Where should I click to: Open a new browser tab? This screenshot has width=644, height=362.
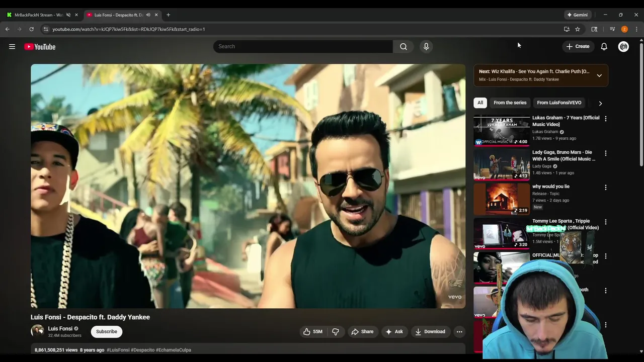pyautogui.click(x=168, y=15)
